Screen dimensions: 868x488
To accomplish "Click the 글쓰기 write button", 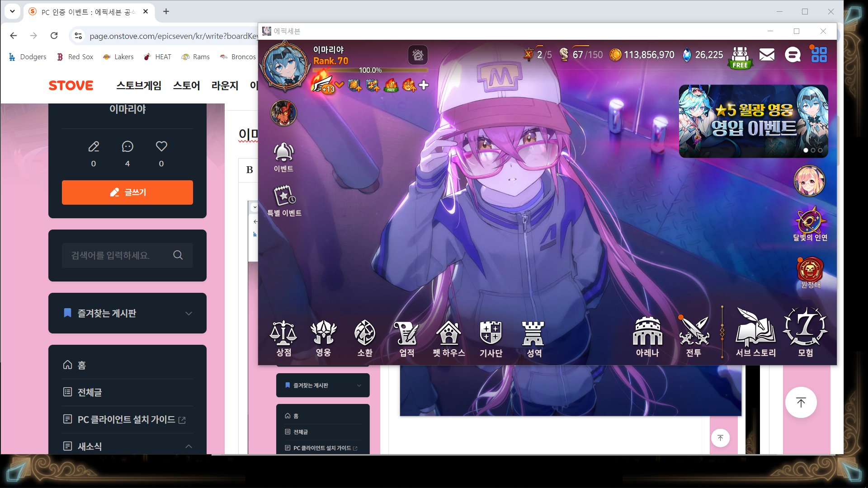I will 127,192.
